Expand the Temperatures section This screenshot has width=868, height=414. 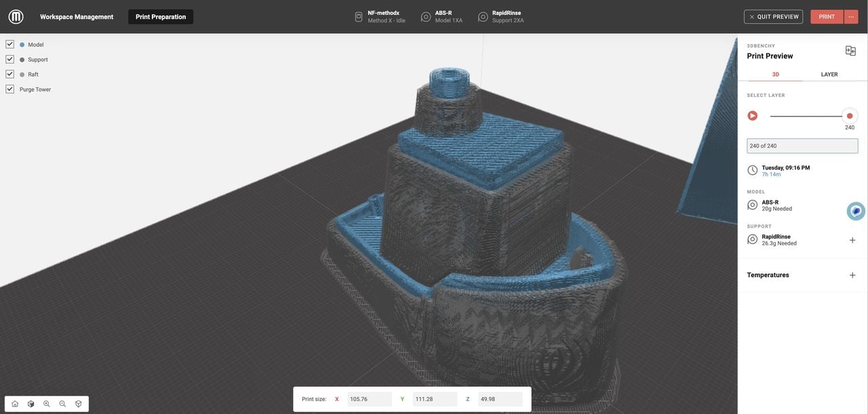(852, 275)
